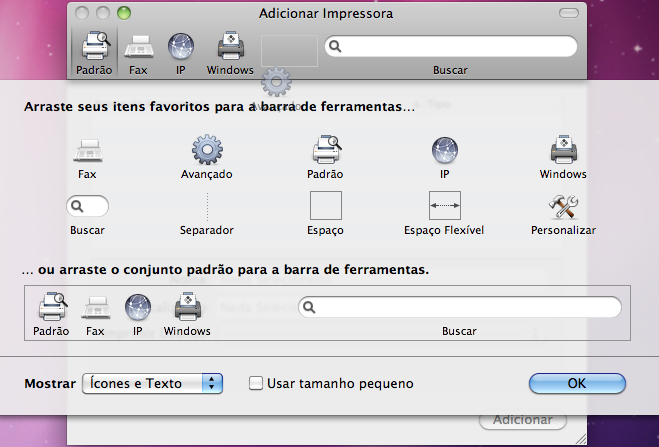Pick the Avançado gear item in the palette
This screenshot has width=659, height=447.
tap(206, 157)
